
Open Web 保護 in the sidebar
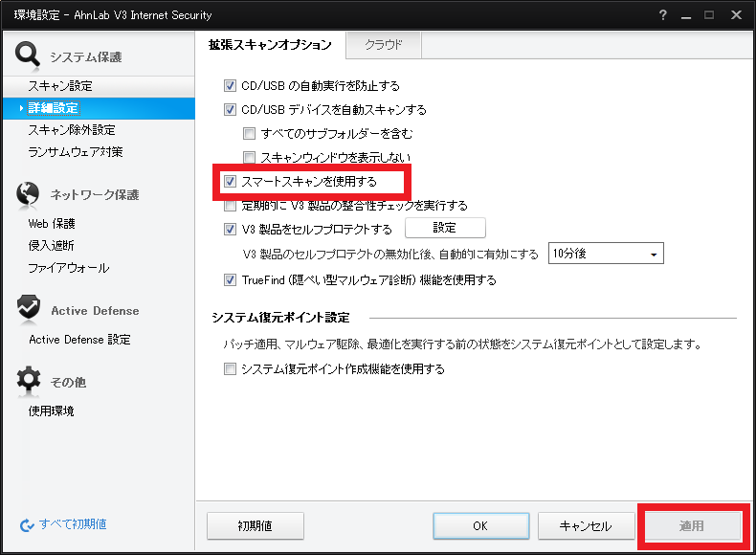pyautogui.click(x=52, y=224)
